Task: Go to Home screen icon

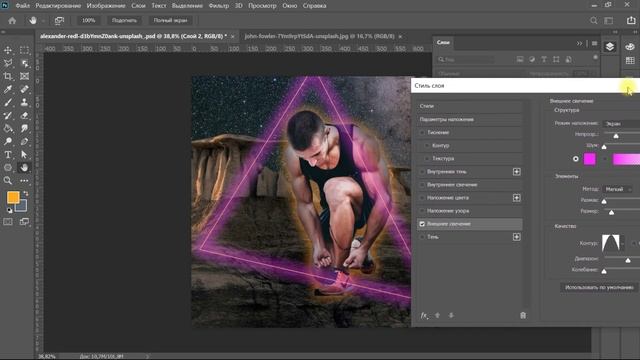Action: point(12,20)
